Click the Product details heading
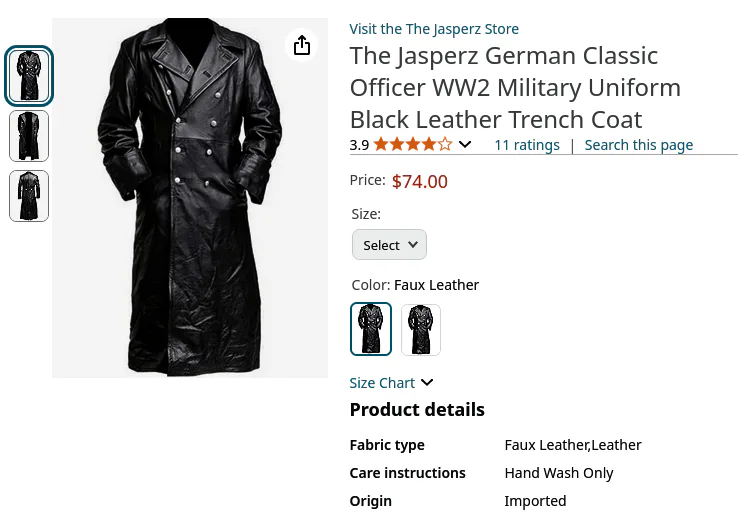Screen dimensions: 746x519 point(417,410)
